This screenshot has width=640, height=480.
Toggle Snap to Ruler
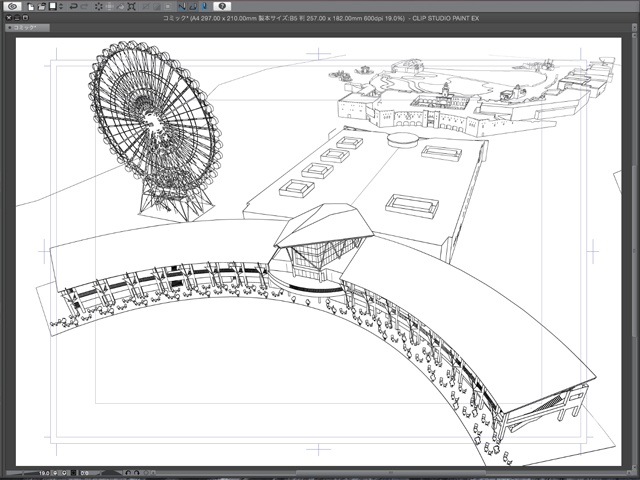tap(182, 7)
